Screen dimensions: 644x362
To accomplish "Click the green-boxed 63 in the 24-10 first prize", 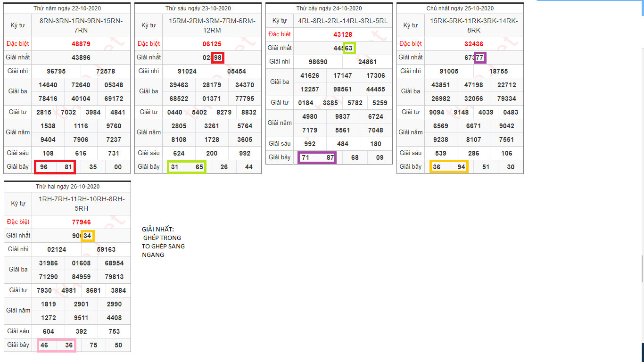I will [x=349, y=48].
